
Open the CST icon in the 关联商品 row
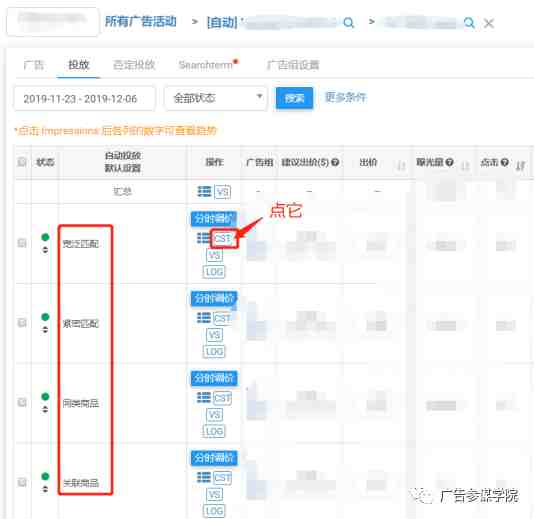click(x=222, y=478)
